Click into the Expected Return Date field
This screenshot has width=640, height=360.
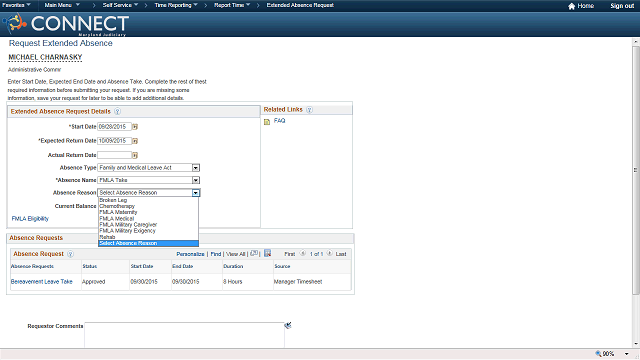[114, 141]
